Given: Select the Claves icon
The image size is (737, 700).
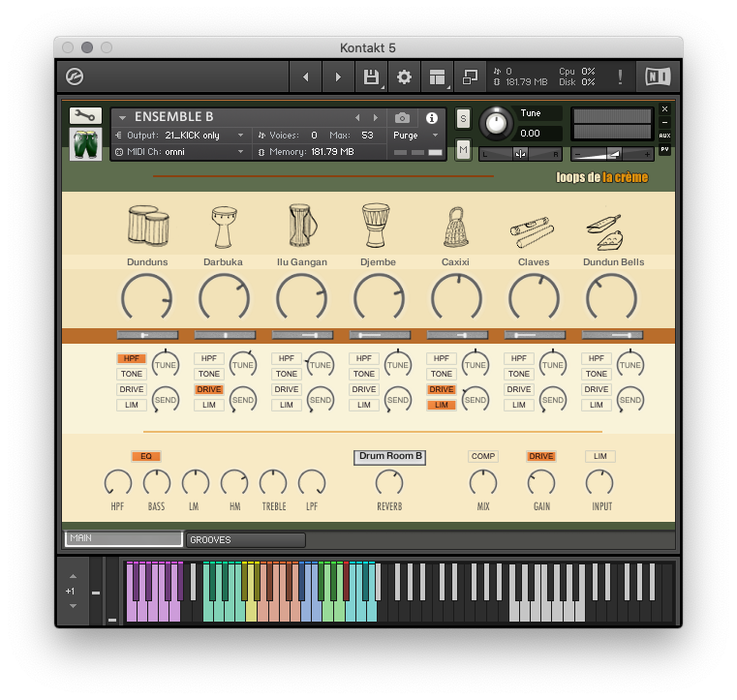Looking at the screenshot, I should [532, 231].
